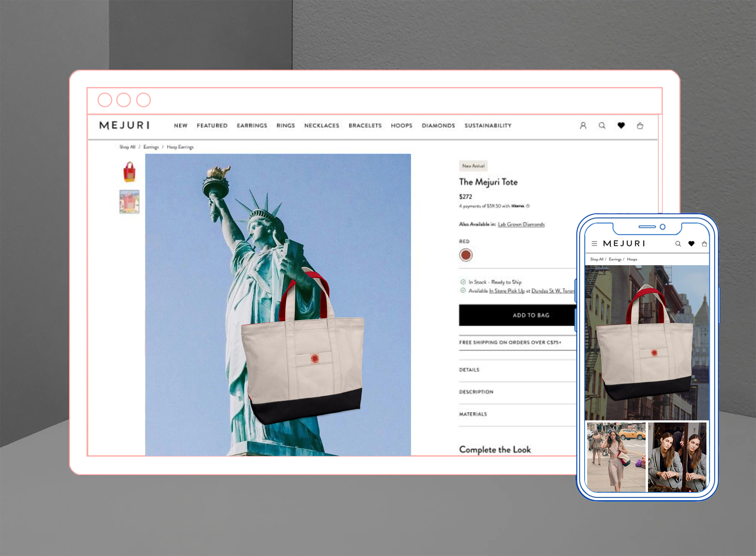Open the Necklaces menu item
Image resolution: width=756 pixels, height=556 pixels.
point(322,126)
